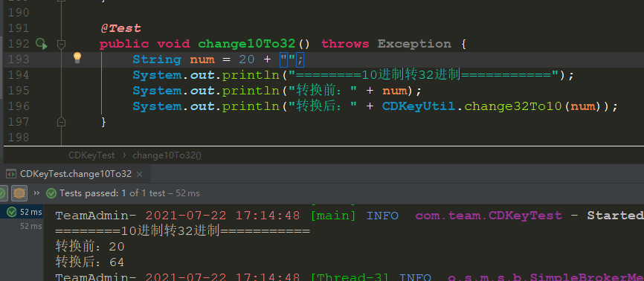The width and height of the screenshot is (644, 281).
Task: Click the yellow light bulb intention icon
Action: tap(77, 58)
